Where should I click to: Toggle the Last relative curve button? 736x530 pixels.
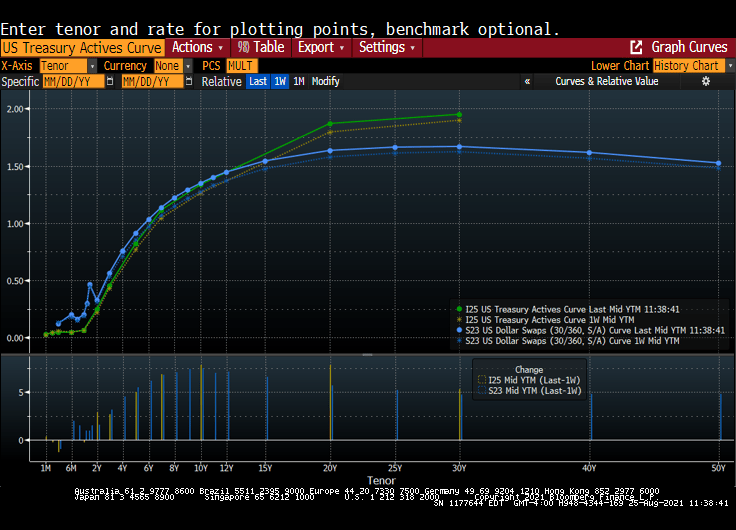click(258, 82)
